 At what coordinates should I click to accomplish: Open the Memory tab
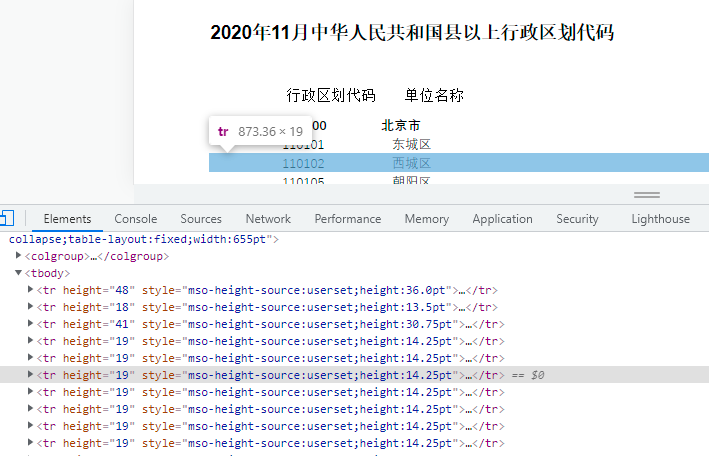pos(426,219)
